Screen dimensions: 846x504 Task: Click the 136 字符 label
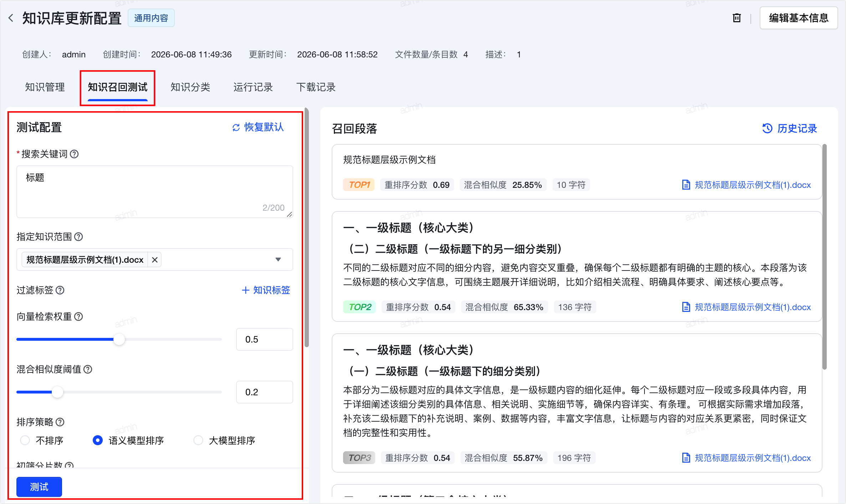pos(575,307)
